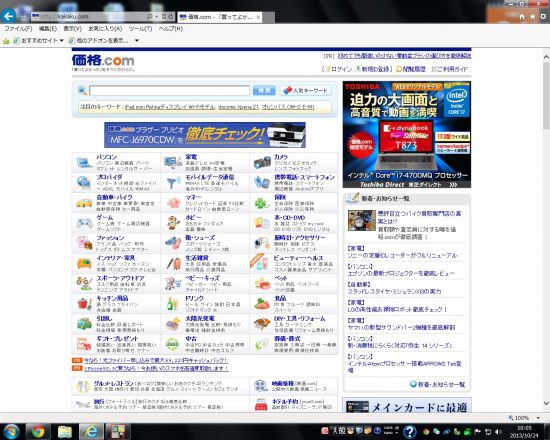The image size is (550, 440).
Task: Click the 価格.com logo
Action: [103, 61]
